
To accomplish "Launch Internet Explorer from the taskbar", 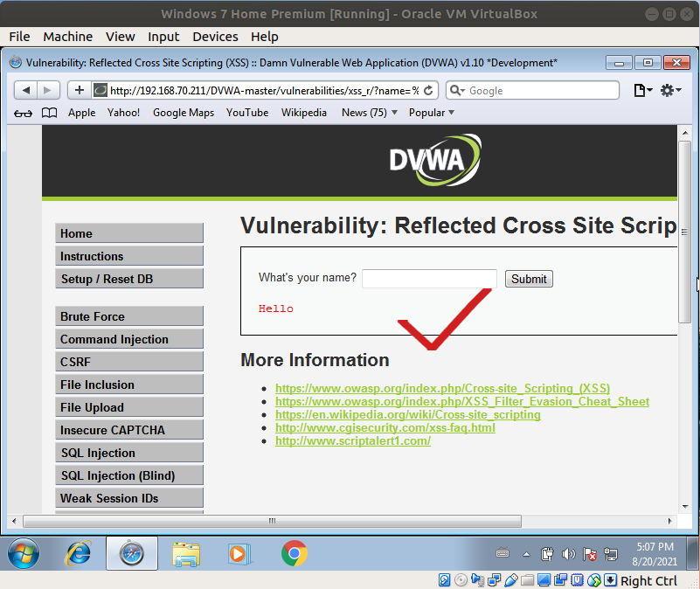I will pyautogui.click(x=79, y=554).
